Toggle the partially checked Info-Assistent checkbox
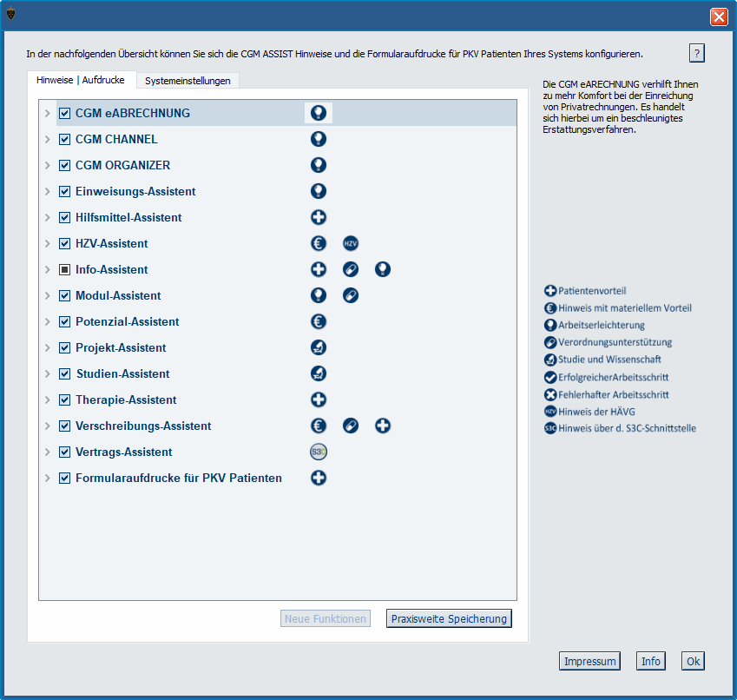 click(x=64, y=269)
